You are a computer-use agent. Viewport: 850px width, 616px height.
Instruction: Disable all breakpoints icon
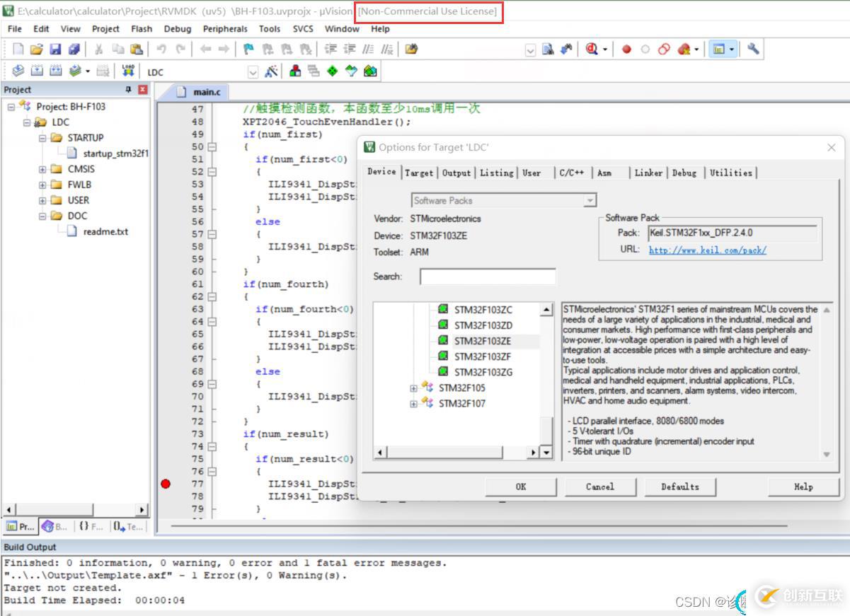pyautogui.click(x=664, y=49)
